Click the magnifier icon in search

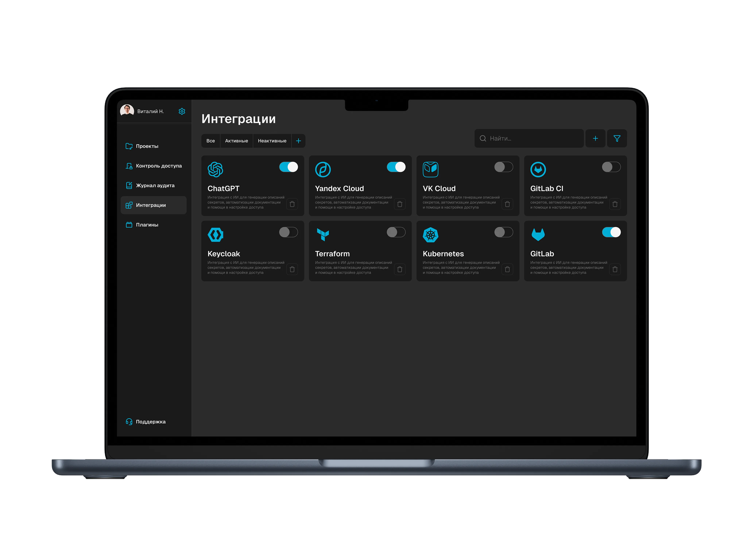tap(483, 138)
